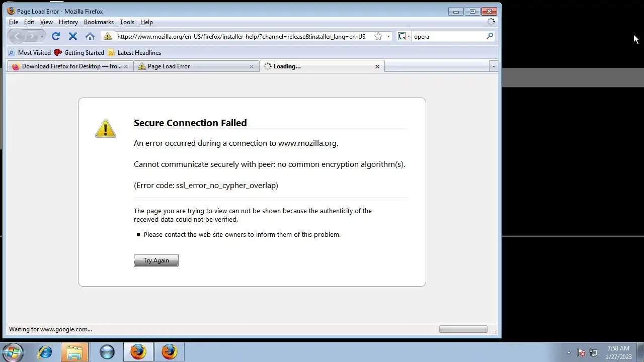Close the Download Firefox for Desktop tab
This screenshot has width=644, height=362.
[126, 66]
